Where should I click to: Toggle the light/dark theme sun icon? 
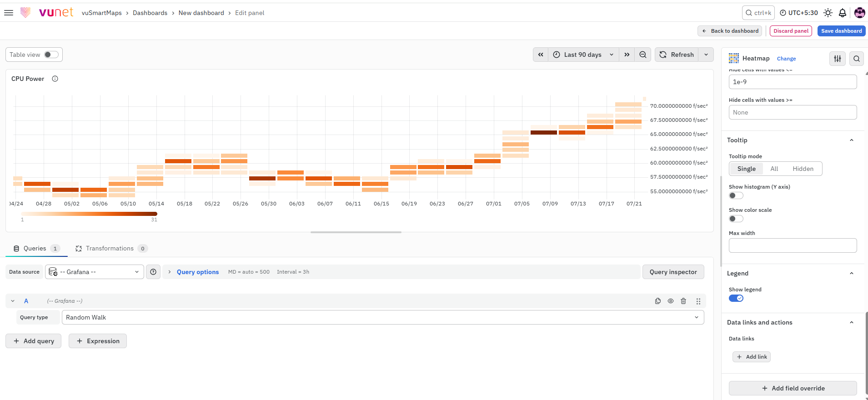828,13
